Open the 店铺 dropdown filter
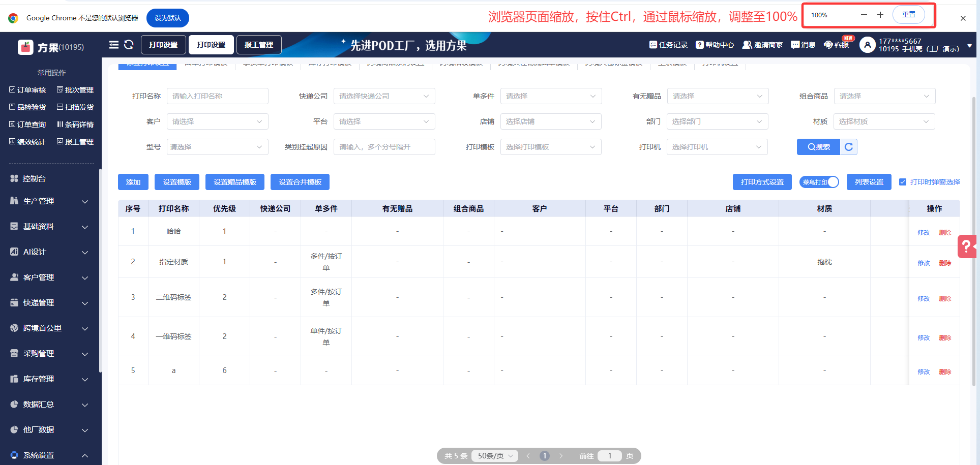The width and height of the screenshot is (980, 465). 551,121
